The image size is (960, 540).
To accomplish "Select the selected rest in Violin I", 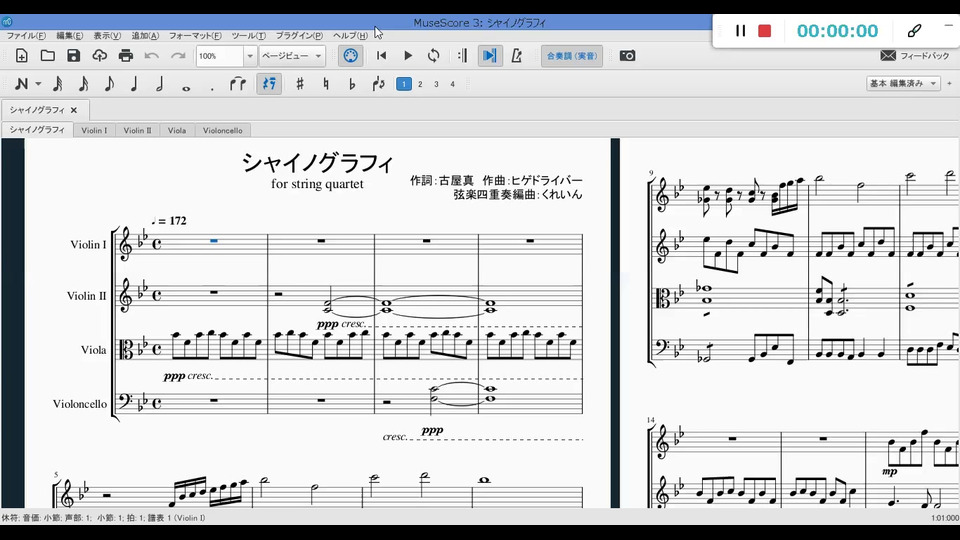I will tap(214, 241).
